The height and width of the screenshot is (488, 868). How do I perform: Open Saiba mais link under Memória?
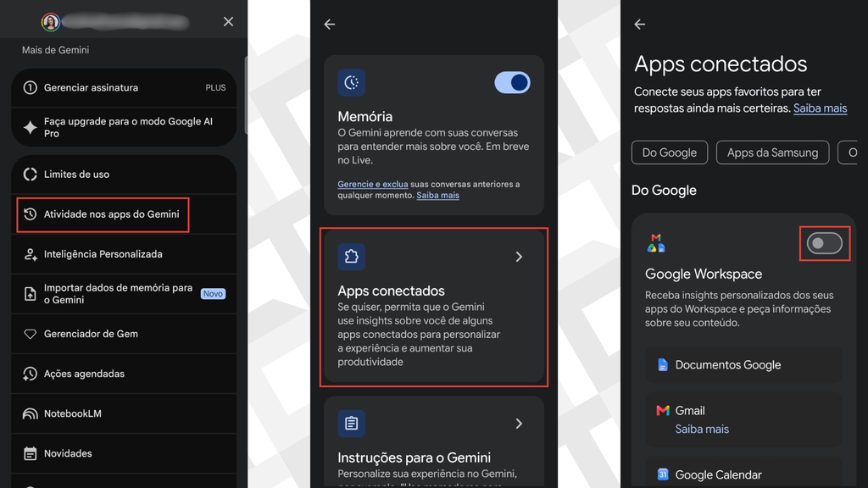coord(438,196)
